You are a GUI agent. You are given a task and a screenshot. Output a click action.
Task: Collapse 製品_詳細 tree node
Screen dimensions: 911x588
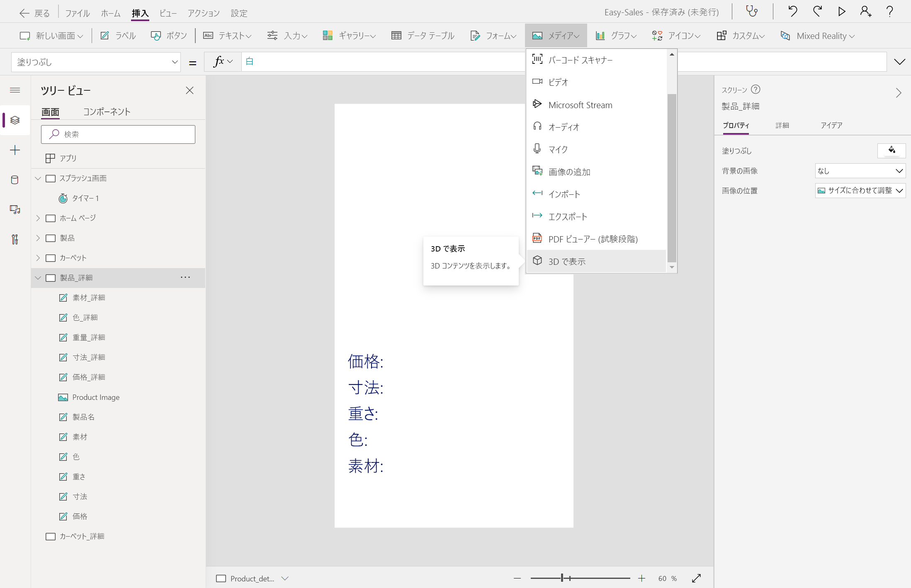click(x=38, y=278)
